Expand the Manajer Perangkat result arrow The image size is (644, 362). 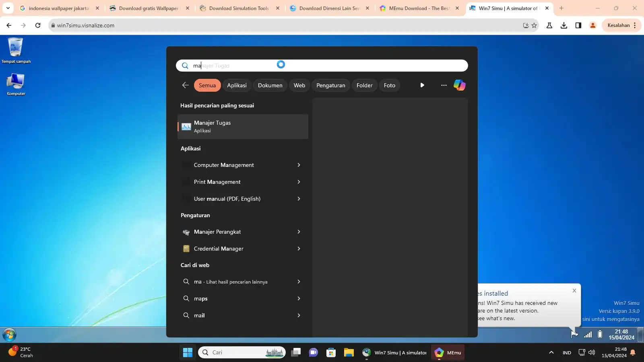pyautogui.click(x=299, y=232)
